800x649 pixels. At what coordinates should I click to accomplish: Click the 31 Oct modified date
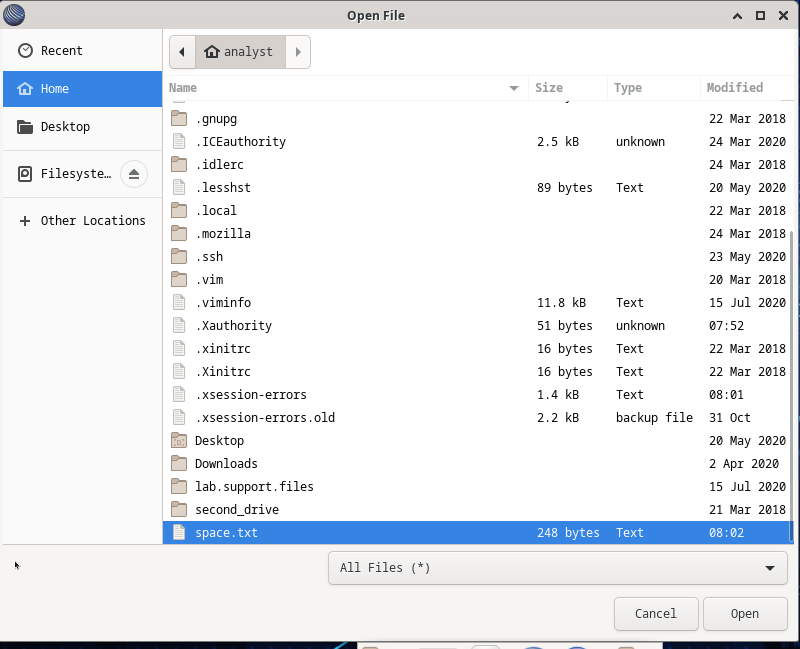pyautogui.click(x=730, y=417)
